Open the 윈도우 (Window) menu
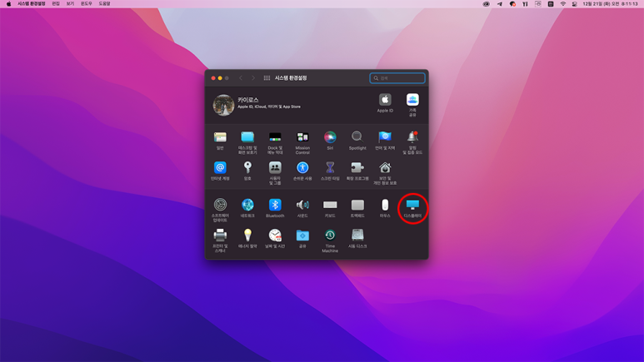 coord(87,3)
